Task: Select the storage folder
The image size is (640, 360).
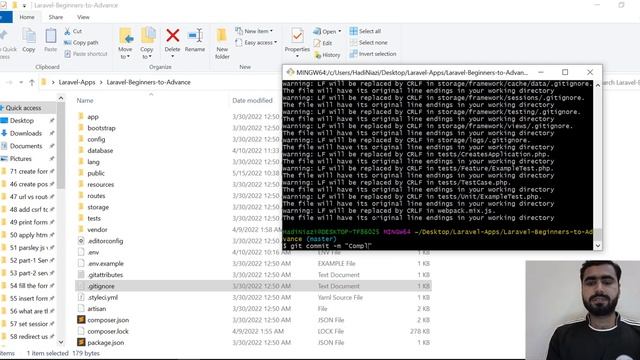Action: 98,207
